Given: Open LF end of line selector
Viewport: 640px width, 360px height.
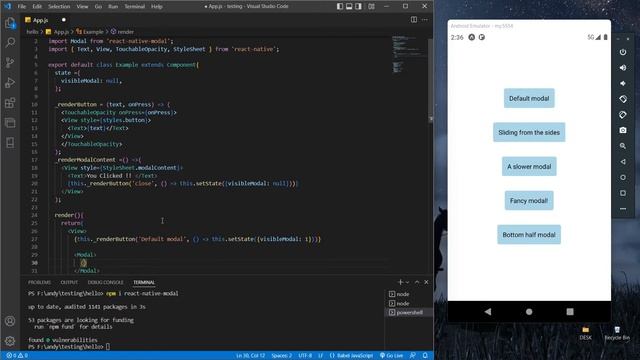Looking at the screenshot, I should (x=320, y=356).
